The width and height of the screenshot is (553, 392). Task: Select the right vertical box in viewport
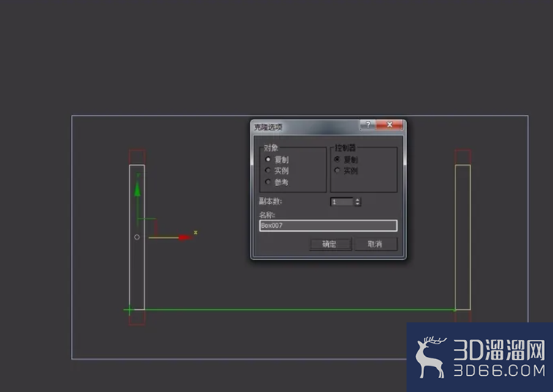point(463,237)
